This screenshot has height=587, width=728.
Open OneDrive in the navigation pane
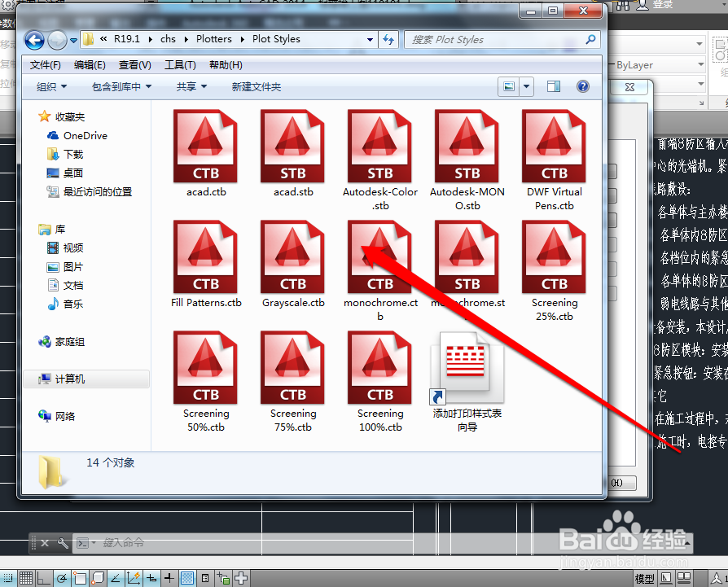click(x=77, y=135)
